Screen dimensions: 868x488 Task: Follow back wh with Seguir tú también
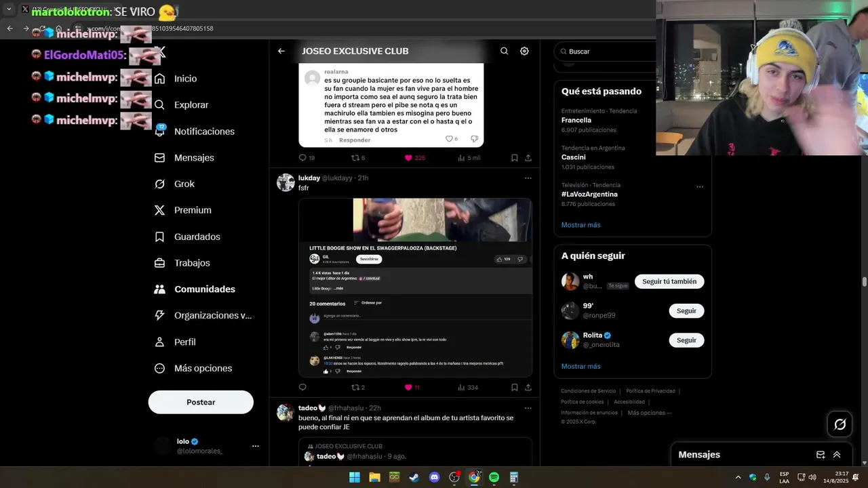(669, 281)
